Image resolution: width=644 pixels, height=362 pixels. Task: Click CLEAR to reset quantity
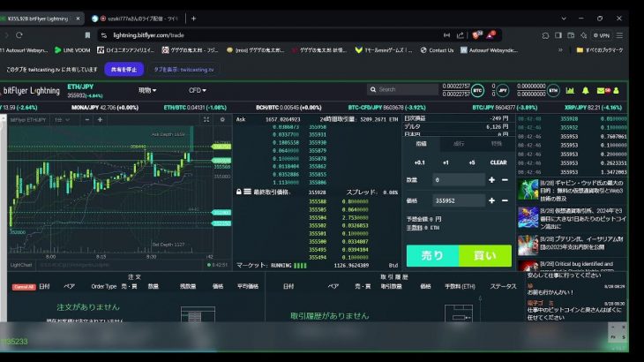[498, 162]
